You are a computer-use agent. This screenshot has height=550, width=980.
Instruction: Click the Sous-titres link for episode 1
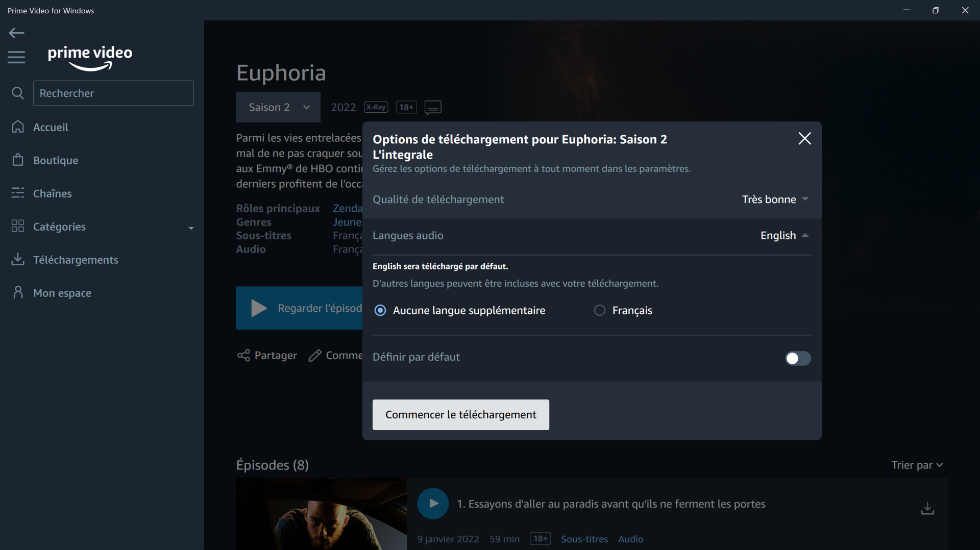(584, 539)
